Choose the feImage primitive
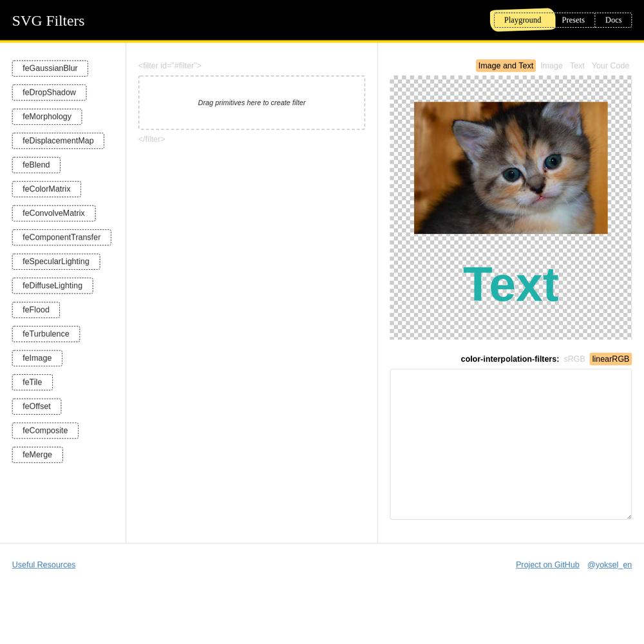Image resolution: width=644 pixels, height=644 pixels. (37, 358)
